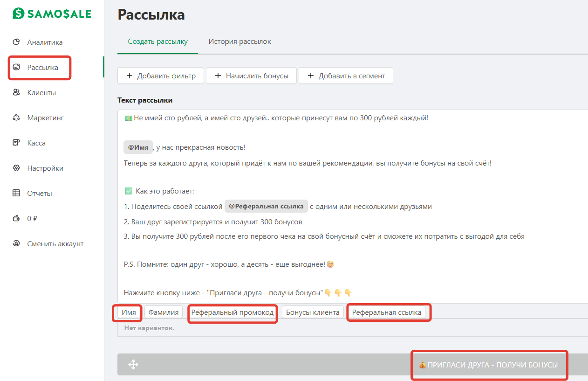This screenshot has width=588, height=381.
Task: Switch to the История рассылок tab
Action: point(239,42)
